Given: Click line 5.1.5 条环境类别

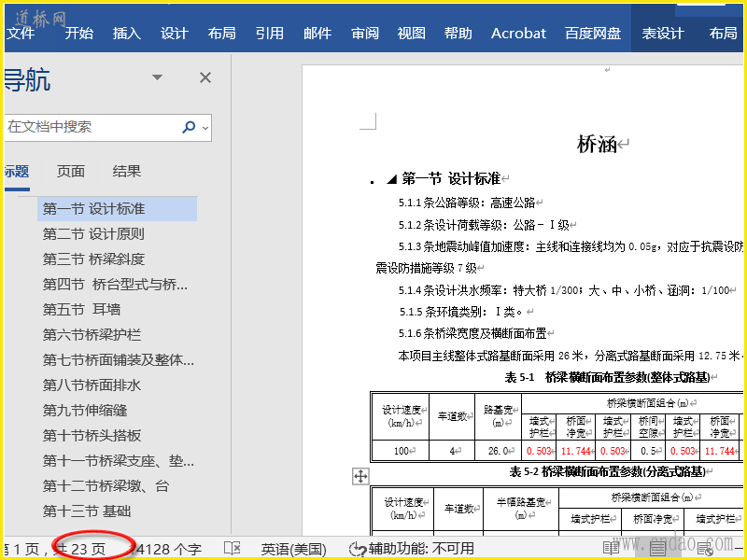Looking at the screenshot, I should click(460, 312).
